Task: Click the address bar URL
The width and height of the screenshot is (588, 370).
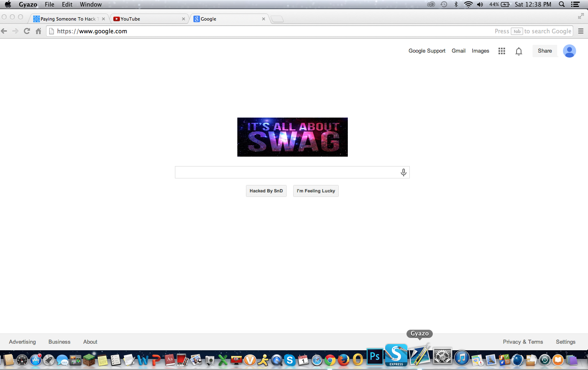Action: pos(92,31)
